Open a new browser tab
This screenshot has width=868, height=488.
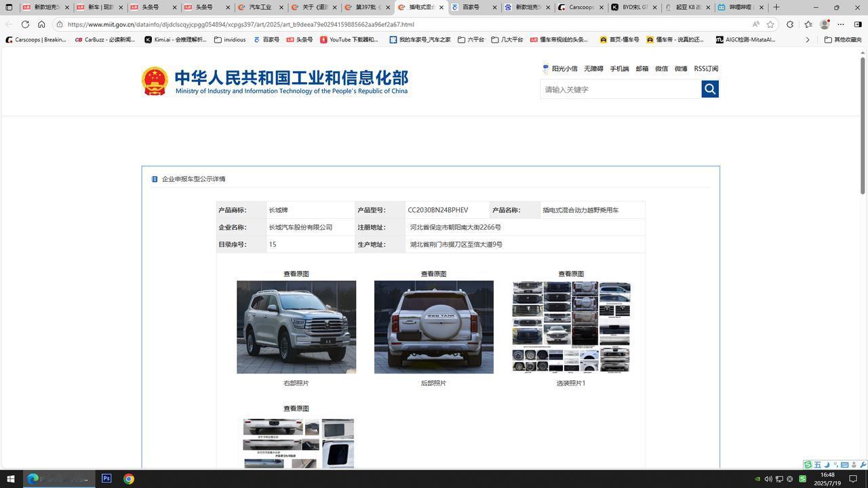point(776,7)
